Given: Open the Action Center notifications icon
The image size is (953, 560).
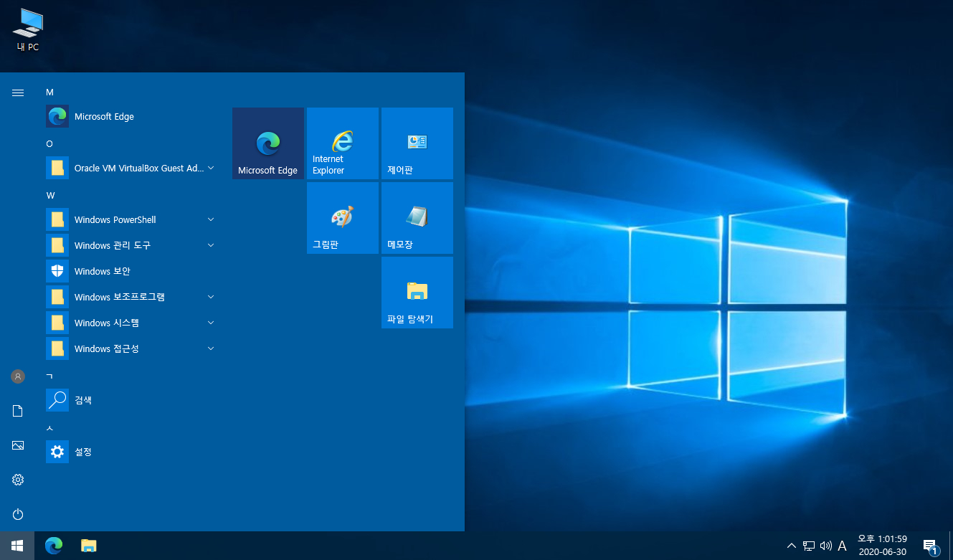Looking at the screenshot, I should (931, 546).
